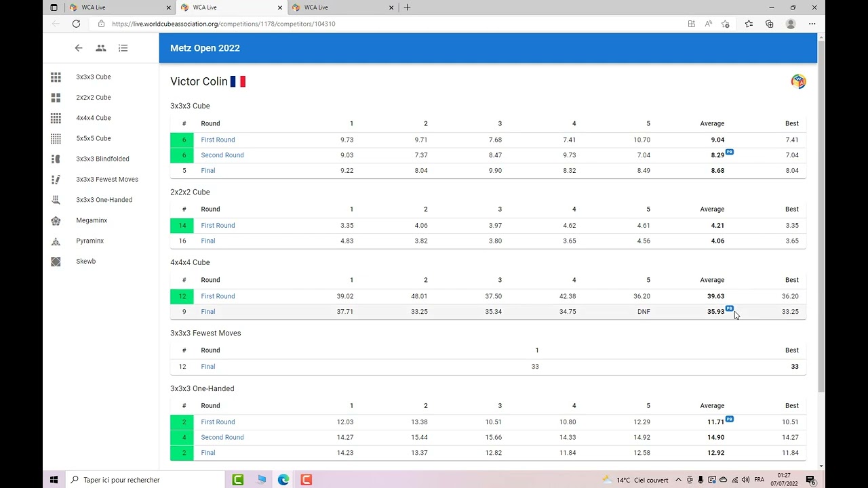868x488 pixels.
Task: Open the browser profile avatar
Action: 791,24
